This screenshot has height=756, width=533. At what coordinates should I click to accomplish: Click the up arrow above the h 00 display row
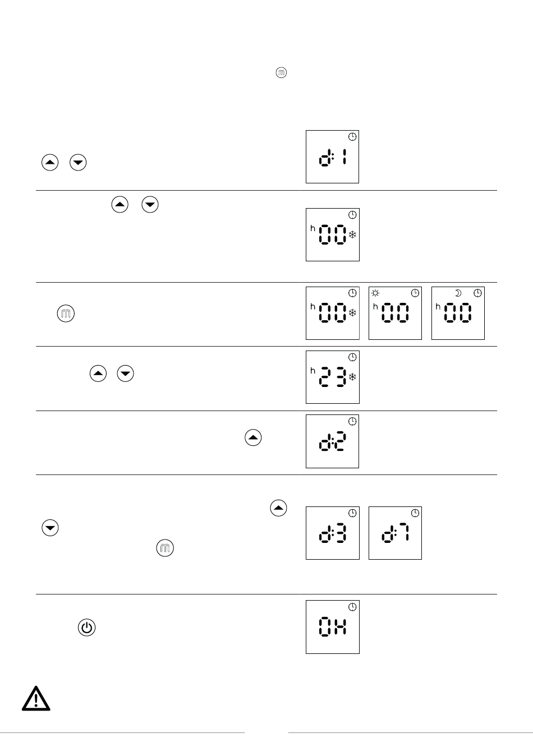pyautogui.click(x=120, y=205)
